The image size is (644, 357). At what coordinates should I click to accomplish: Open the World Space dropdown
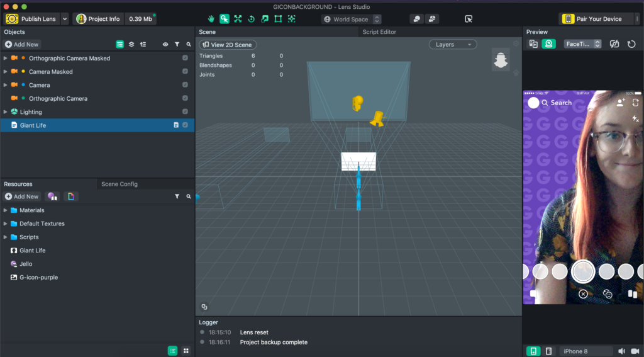coord(352,19)
